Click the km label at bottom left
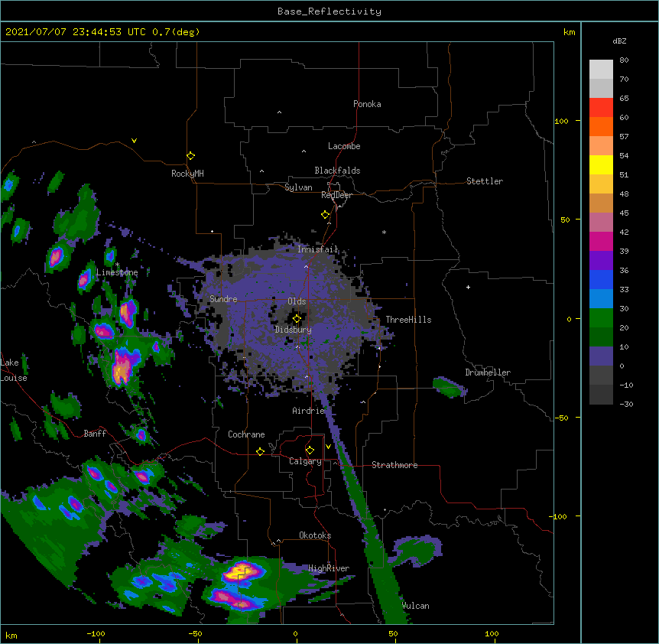This screenshot has width=659, height=644. pyautogui.click(x=11, y=636)
